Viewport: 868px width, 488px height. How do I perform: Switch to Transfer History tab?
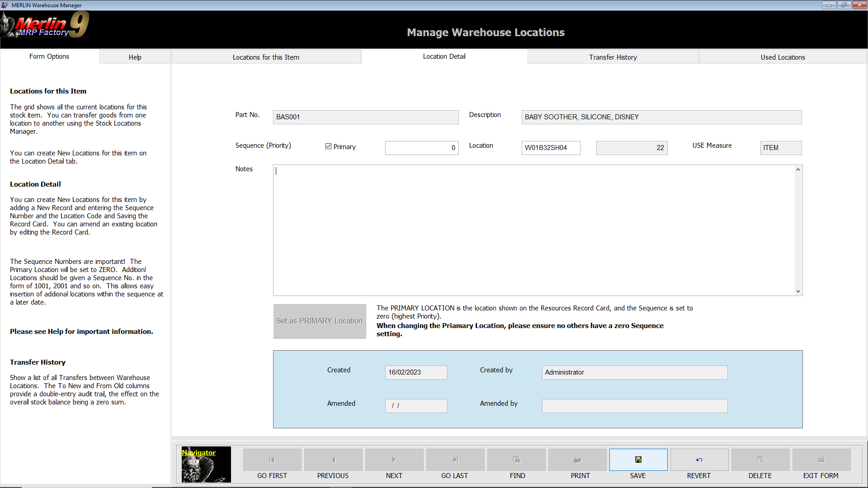[x=613, y=57]
